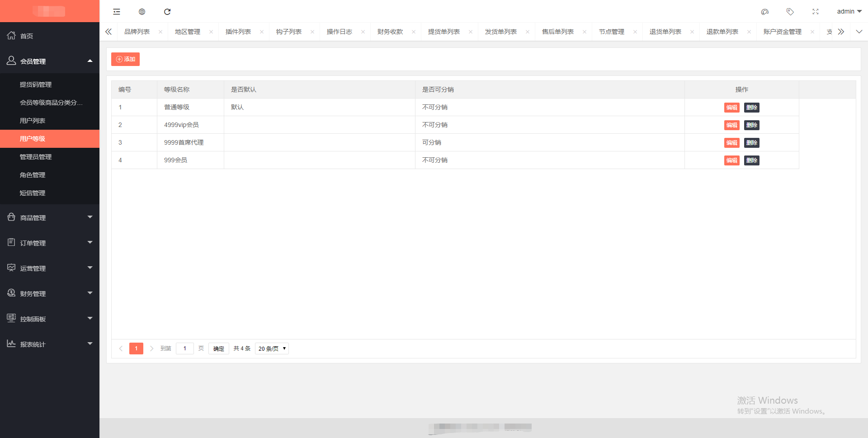Switch to the 地区管理 tab
868x438 pixels.
click(x=188, y=32)
